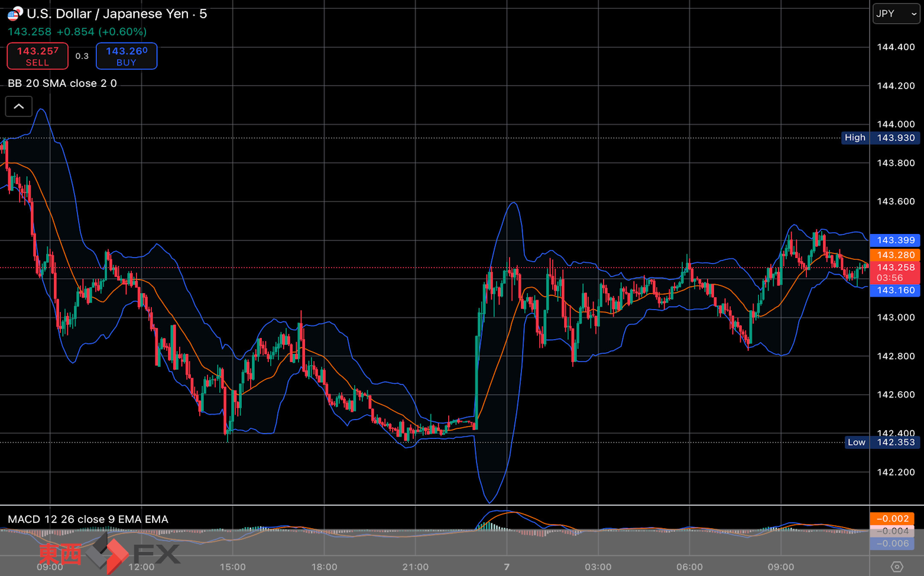Open chart settings gear icon at bottom right
Viewport: 924px width, 576px height.
tap(897, 567)
